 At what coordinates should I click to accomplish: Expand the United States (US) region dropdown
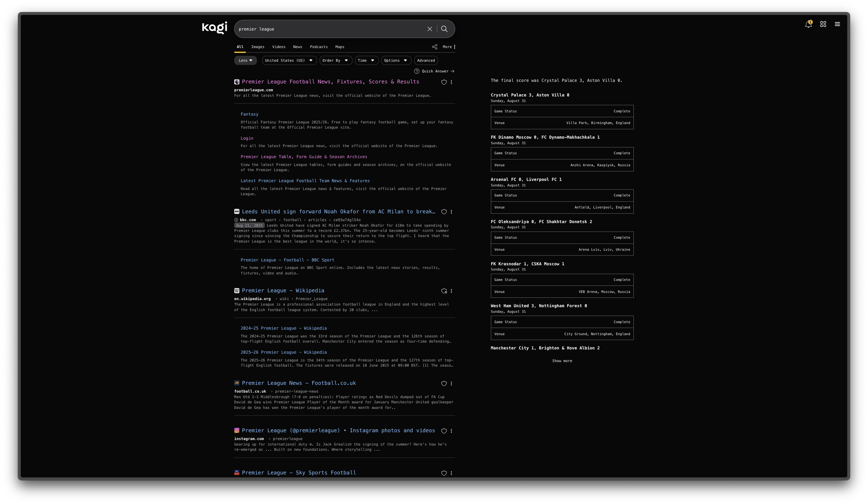[x=289, y=60]
